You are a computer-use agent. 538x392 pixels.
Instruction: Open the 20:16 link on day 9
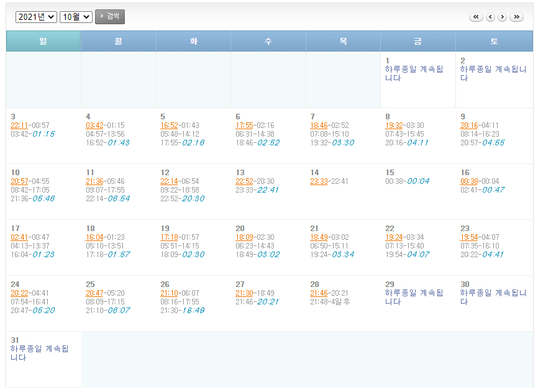(x=469, y=125)
